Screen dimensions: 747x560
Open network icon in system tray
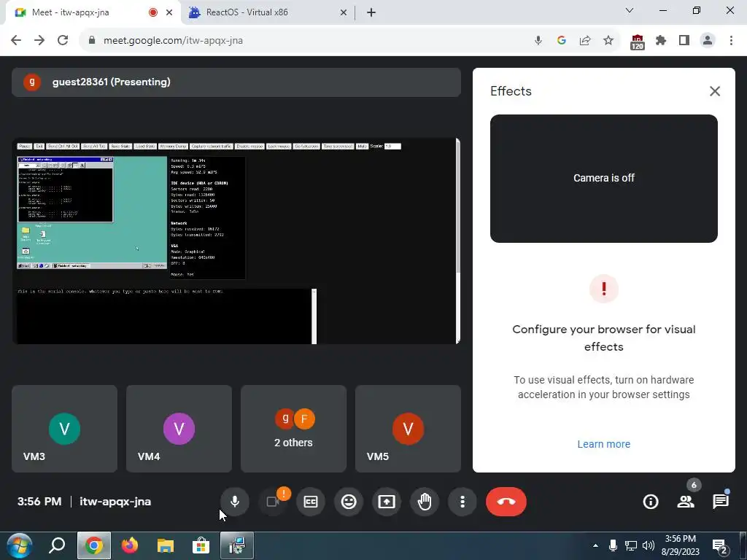point(631,545)
